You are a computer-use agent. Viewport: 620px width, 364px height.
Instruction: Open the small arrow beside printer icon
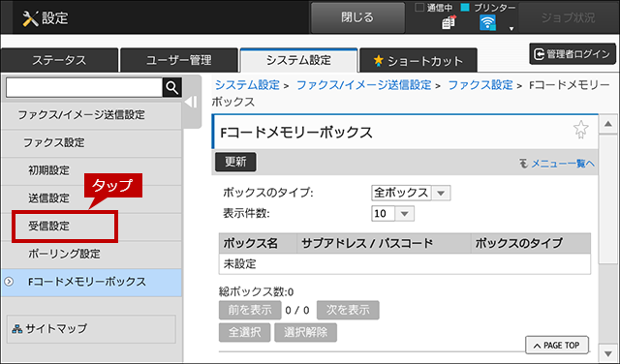tap(511, 28)
